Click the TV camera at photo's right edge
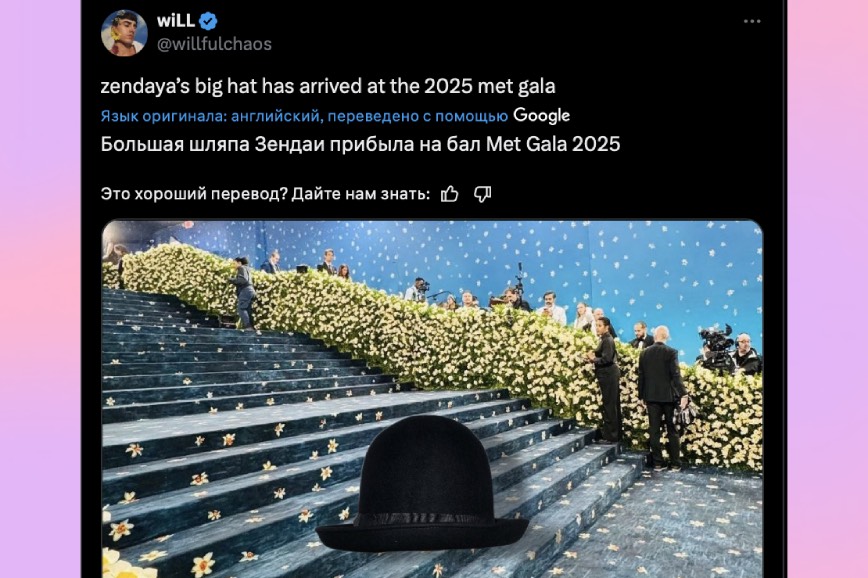868x578 pixels. pos(716,348)
